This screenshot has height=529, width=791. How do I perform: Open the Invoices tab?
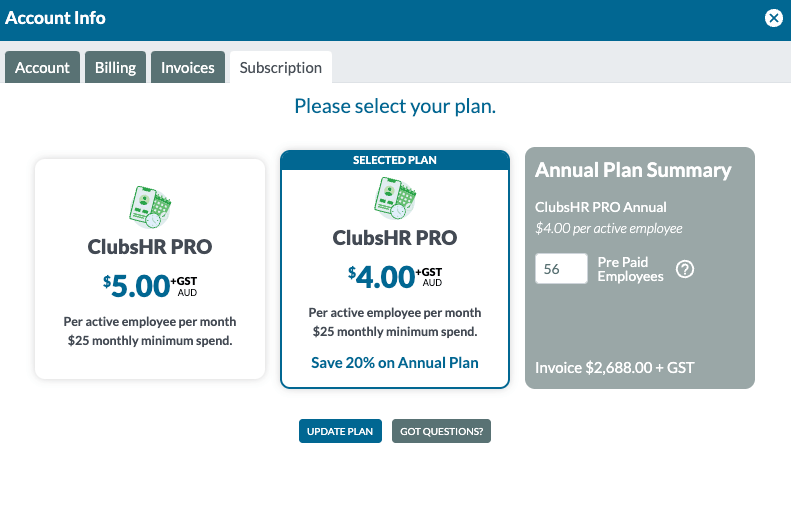pos(188,67)
